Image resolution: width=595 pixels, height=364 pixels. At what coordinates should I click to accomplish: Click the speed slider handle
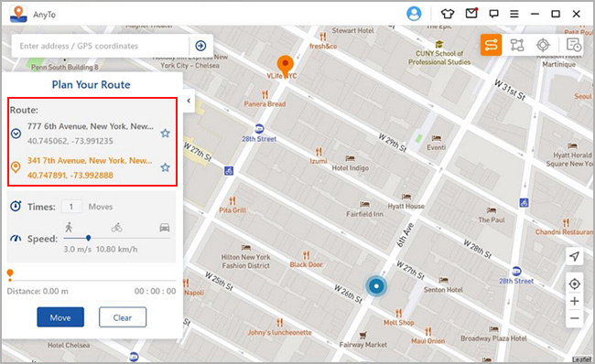coord(88,238)
